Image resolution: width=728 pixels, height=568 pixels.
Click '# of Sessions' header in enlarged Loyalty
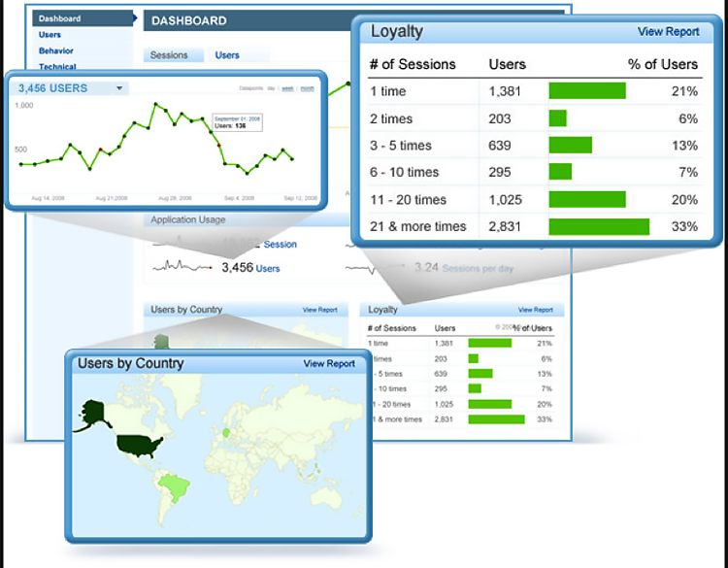pos(413,64)
